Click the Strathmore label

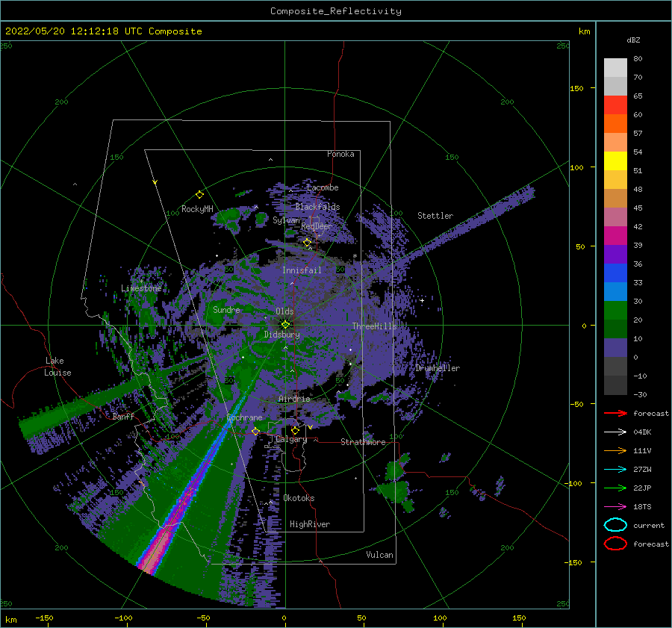click(363, 442)
